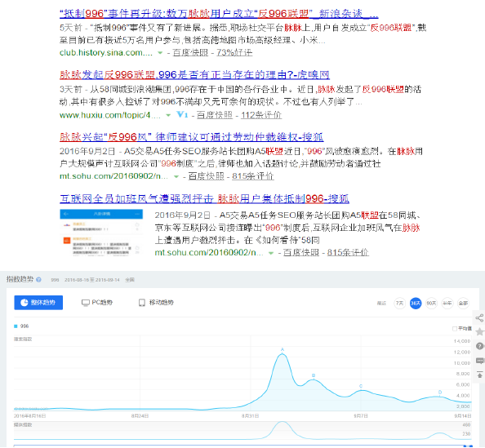Expand dropdown arrow beside www.huxiu.com URL

(x=168, y=115)
